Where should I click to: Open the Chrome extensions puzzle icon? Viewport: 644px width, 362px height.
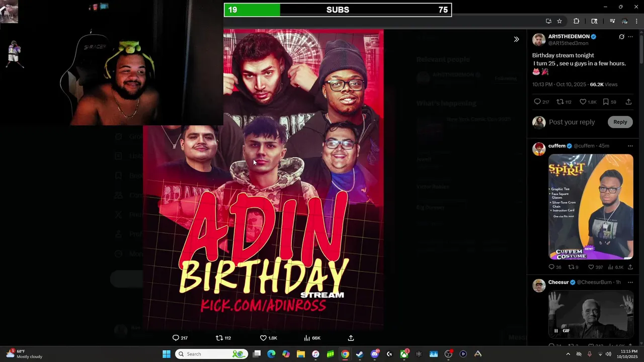pos(577,21)
